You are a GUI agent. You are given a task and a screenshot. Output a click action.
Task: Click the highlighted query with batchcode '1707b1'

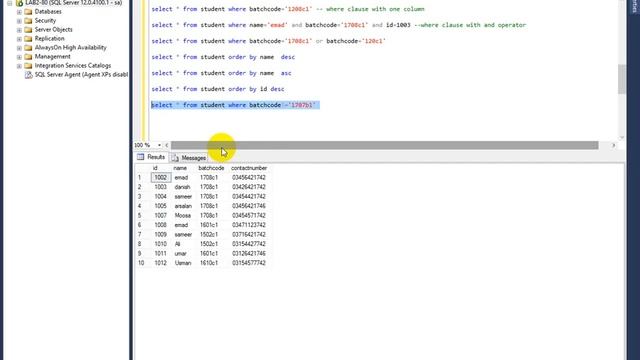click(235, 105)
